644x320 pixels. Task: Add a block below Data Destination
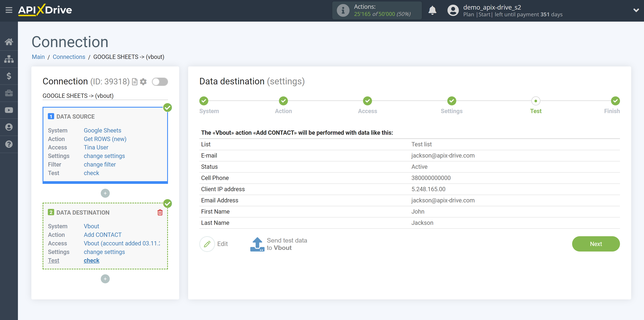105,279
